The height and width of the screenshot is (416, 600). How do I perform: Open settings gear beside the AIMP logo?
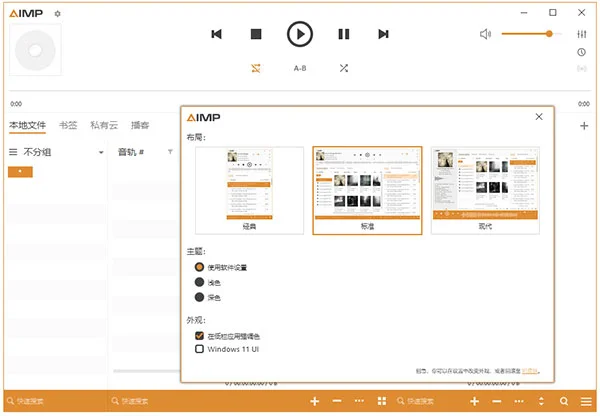click(57, 14)
